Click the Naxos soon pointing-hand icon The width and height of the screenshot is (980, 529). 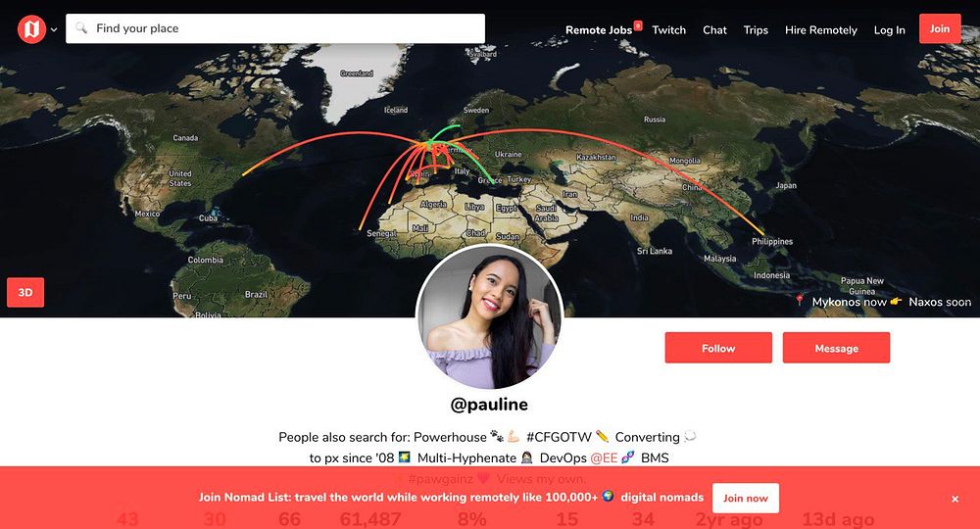coord(897,301)
